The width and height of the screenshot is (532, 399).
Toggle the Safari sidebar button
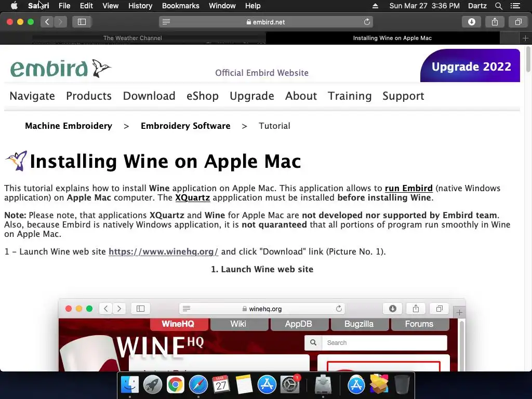82,22
